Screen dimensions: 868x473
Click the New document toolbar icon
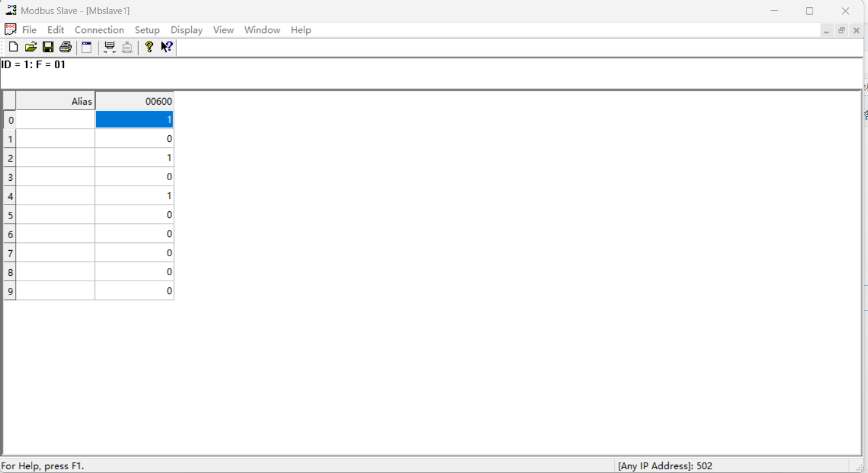[13, 47]
